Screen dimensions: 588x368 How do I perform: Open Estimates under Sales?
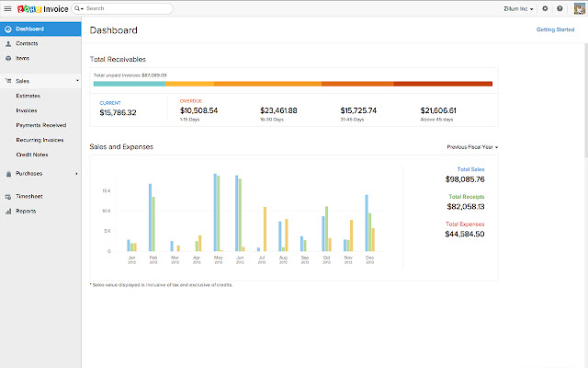(x=28, y=96)
